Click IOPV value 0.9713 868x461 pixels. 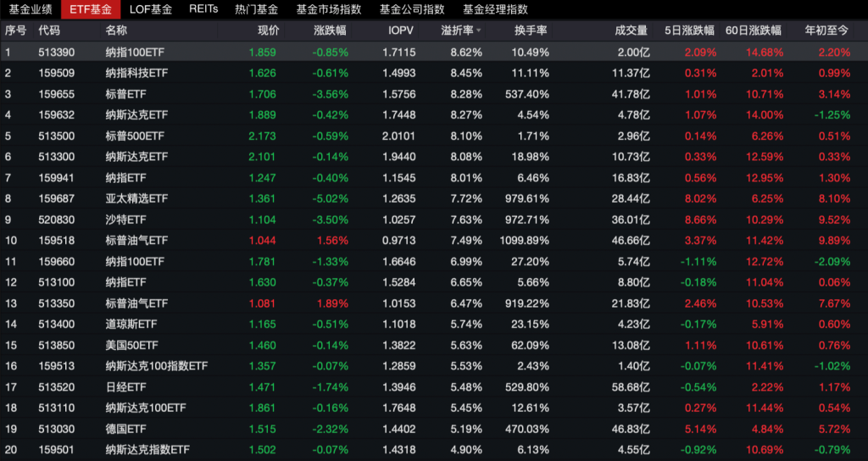[x=398, y=241]
